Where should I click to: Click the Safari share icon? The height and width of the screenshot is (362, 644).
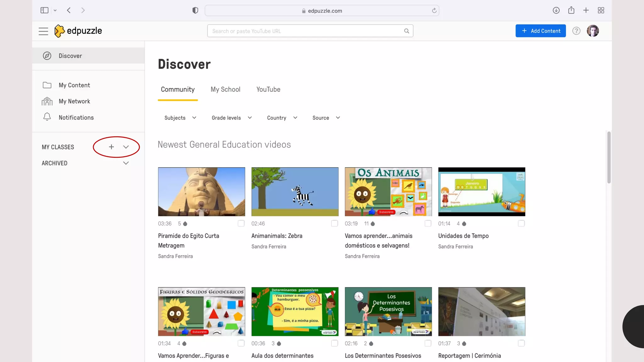(571, 10)
